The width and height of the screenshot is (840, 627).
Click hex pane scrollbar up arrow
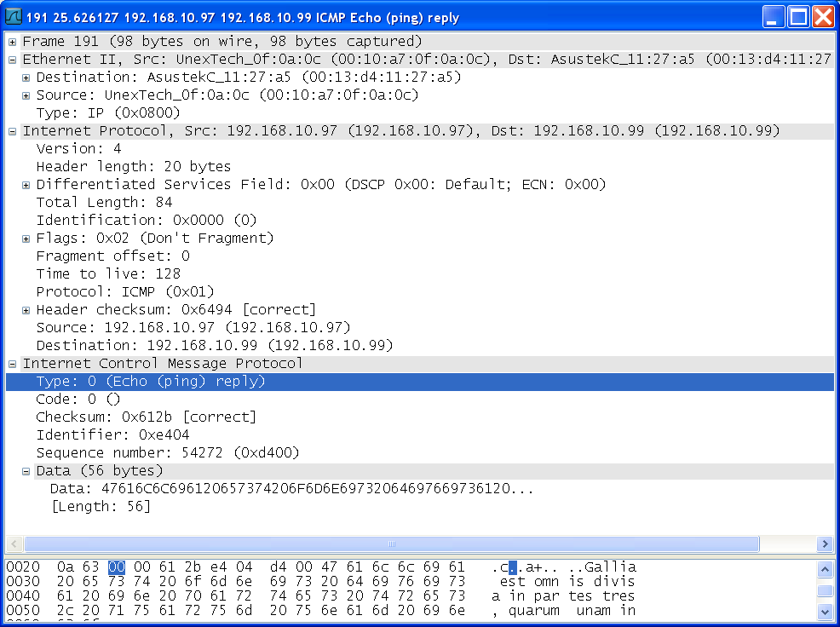(x=825, y=568)
